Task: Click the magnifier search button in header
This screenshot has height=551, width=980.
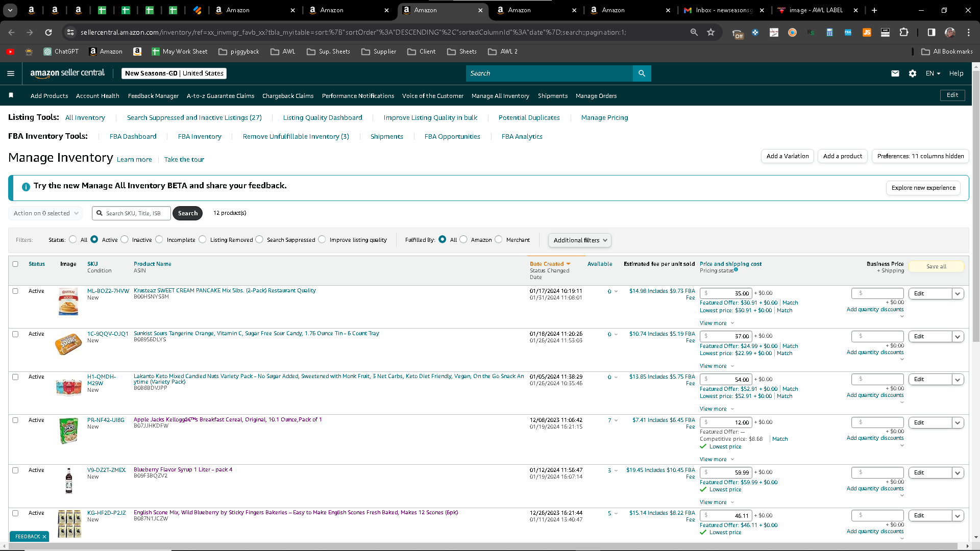Action: point(642,73)
